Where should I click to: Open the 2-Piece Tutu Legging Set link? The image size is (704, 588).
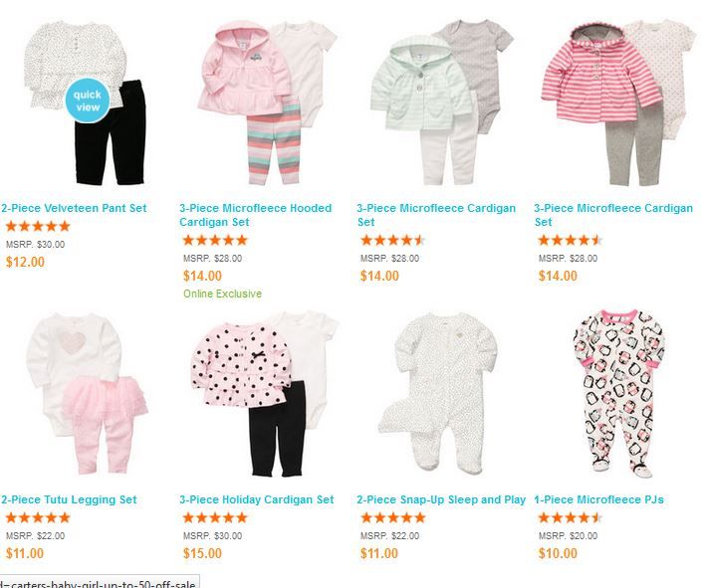pyautogui.click(x=69, y=499)
